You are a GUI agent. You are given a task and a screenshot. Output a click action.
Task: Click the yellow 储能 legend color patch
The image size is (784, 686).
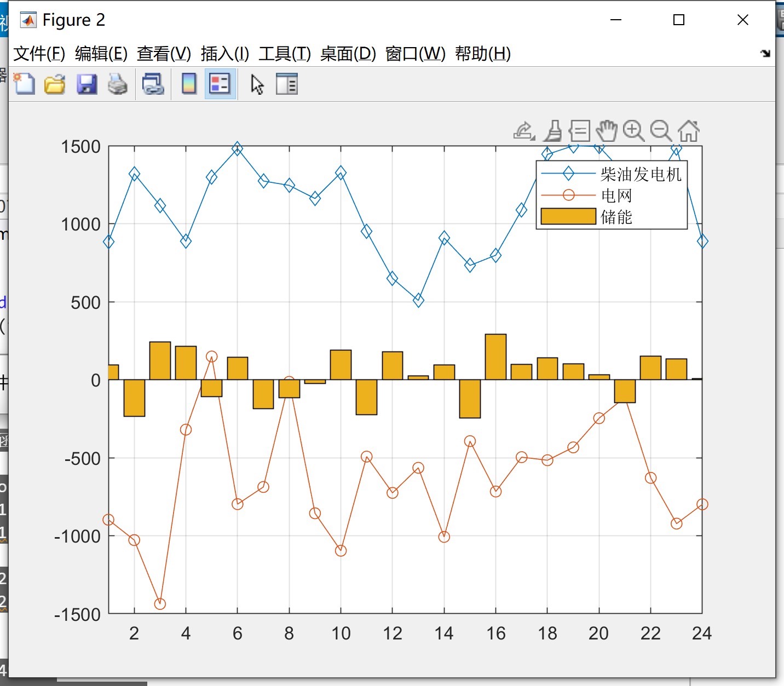pyautogui.click(x=568, y=217)
